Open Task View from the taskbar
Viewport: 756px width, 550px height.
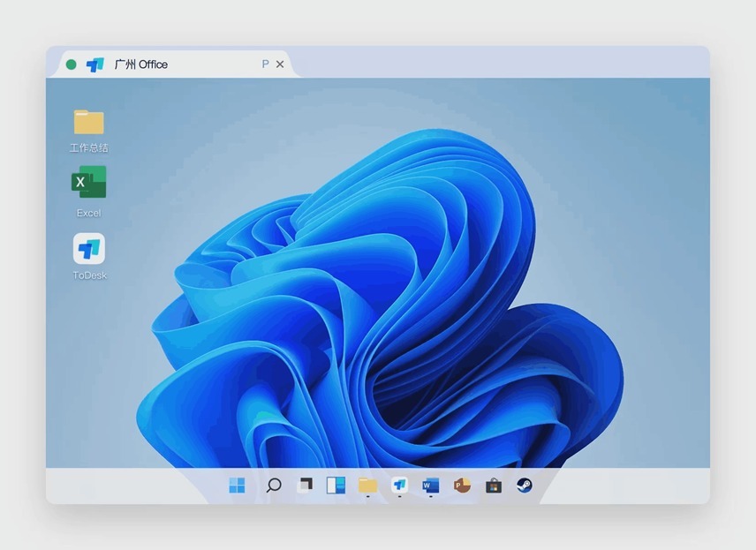tap(305, 486)
